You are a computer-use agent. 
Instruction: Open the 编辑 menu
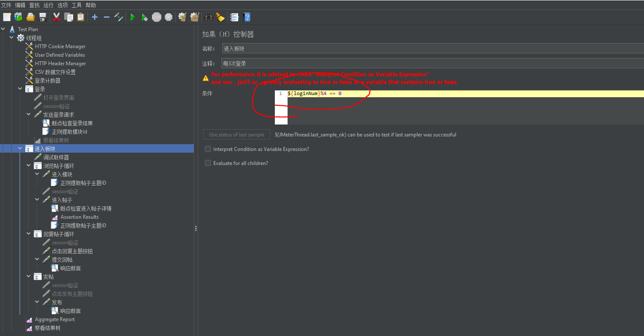pyautogui.click(x=20, y=5)
